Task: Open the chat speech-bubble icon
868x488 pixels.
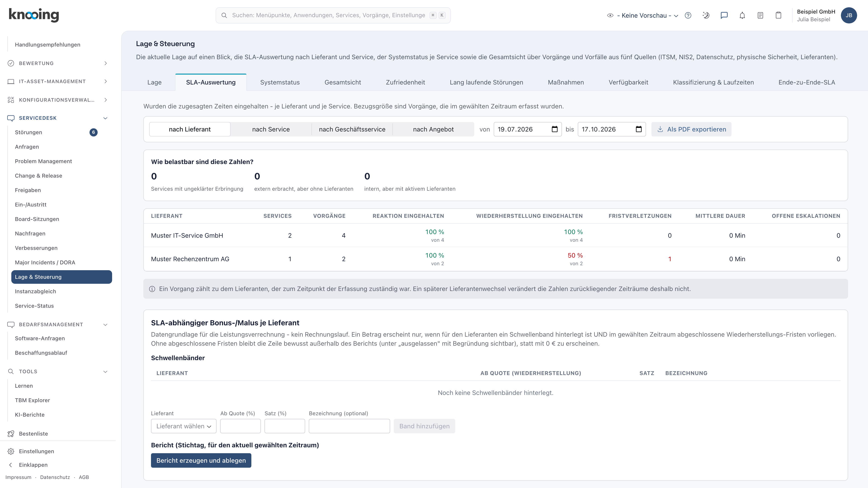Action: (x=724, y=16)
